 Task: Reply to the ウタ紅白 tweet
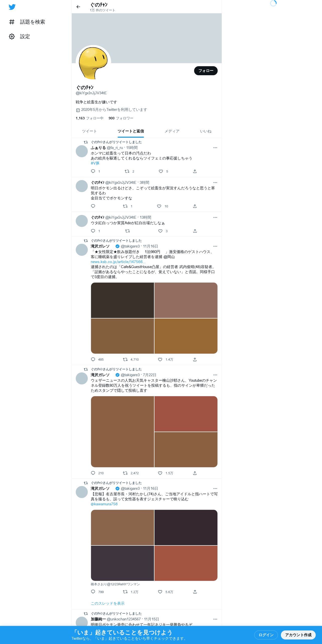pyautogui.click(x=93, y=231)
